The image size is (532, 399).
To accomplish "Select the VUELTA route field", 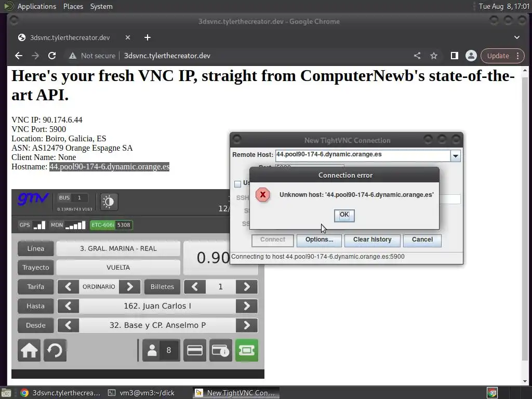I will [118, 268].
